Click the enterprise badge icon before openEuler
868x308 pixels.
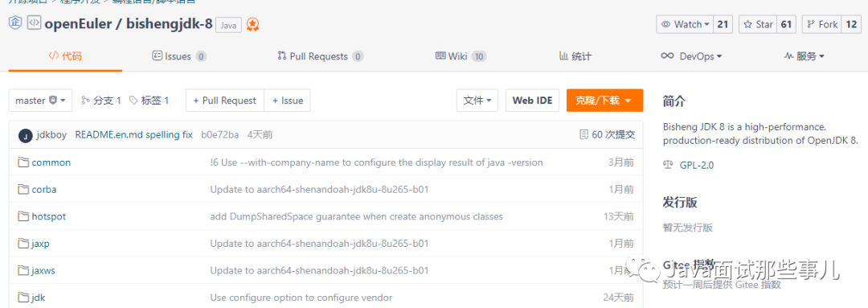pyautogui.click(x=15, y=23)
